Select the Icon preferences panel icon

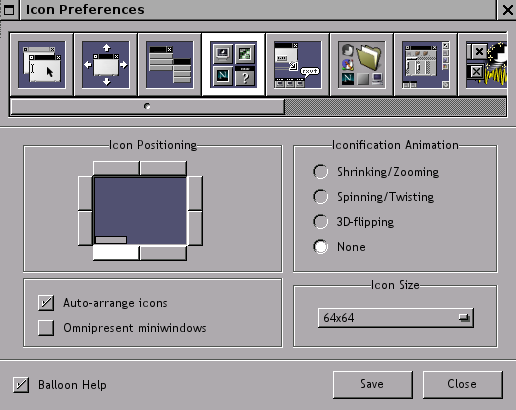[x=233, y=65]
